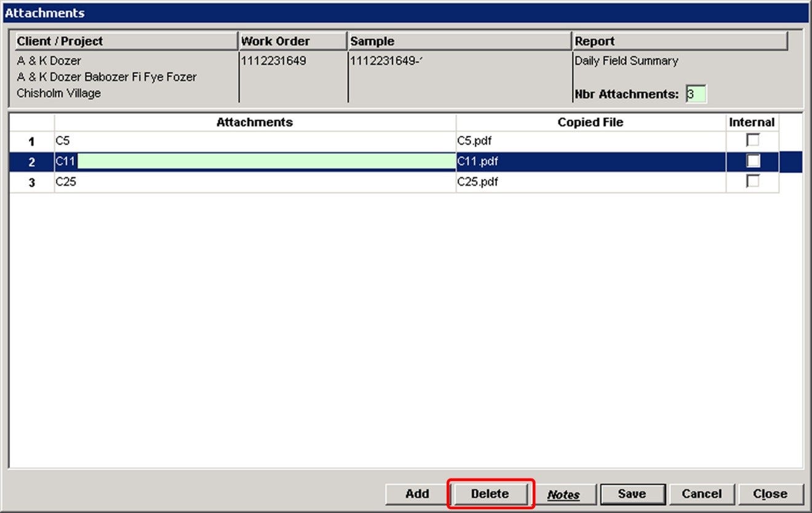The width and height of the screenshot is (812, 513).
Task: Open the Notes button
Action: pyautogui.click(x=563, y=495)
